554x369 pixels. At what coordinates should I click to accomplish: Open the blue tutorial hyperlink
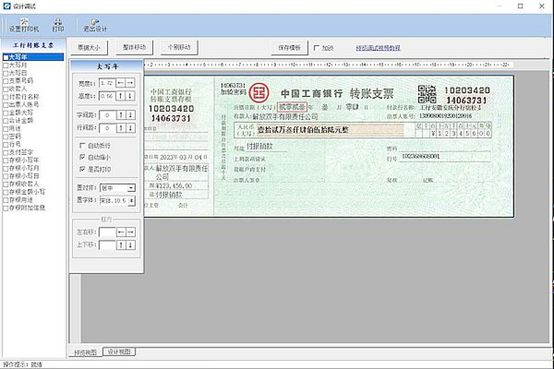[x=378, y=48]
